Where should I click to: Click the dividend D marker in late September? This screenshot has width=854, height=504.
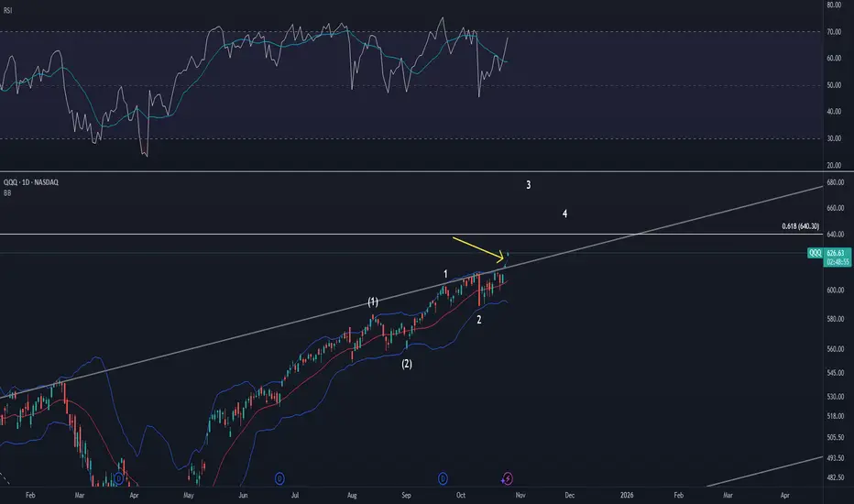(443, 479)
